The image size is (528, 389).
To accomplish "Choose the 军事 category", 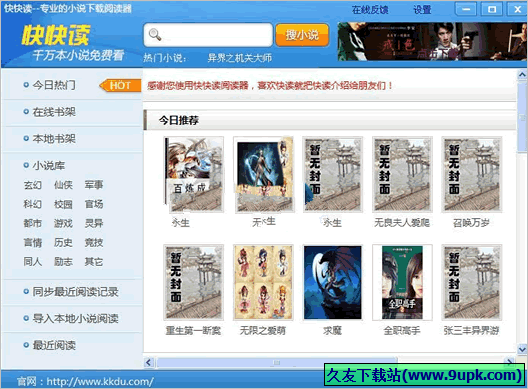I will [94, 185].
